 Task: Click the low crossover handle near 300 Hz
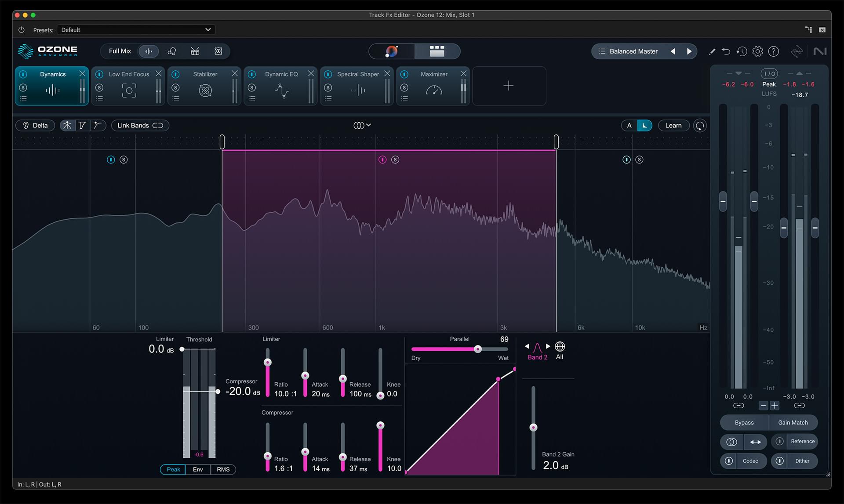[222, 142]
